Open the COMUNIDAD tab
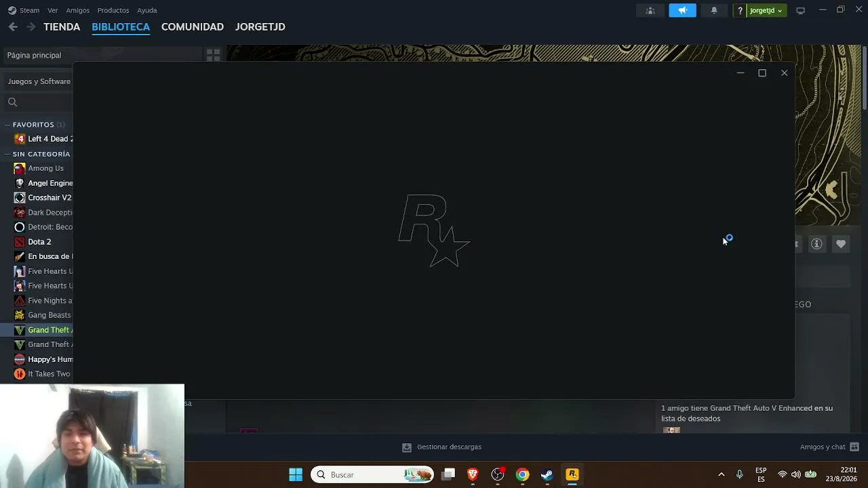868x488 pixels. pyautogui.click(x=193, y=27)
